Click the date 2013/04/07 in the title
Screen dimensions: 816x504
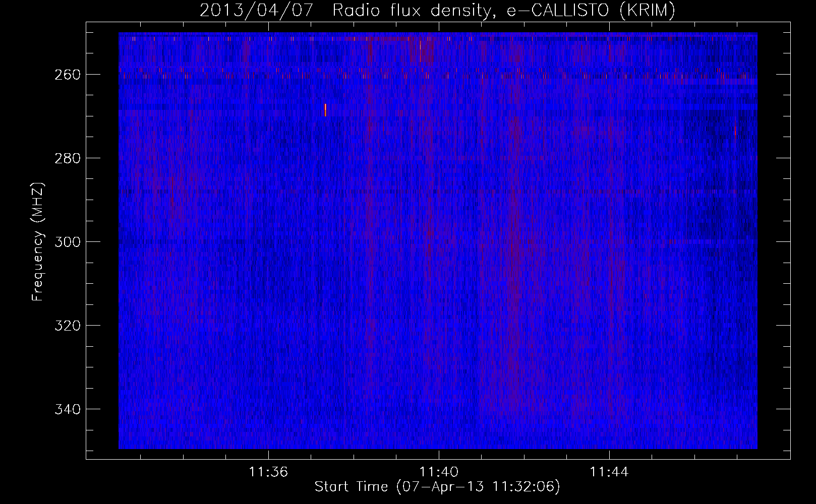click(x=257, y=10)
